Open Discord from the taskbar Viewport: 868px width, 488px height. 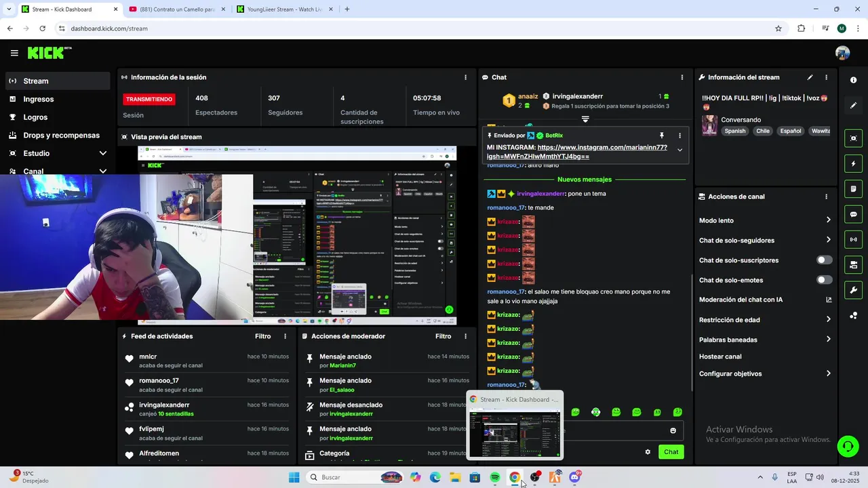point(575,477)
